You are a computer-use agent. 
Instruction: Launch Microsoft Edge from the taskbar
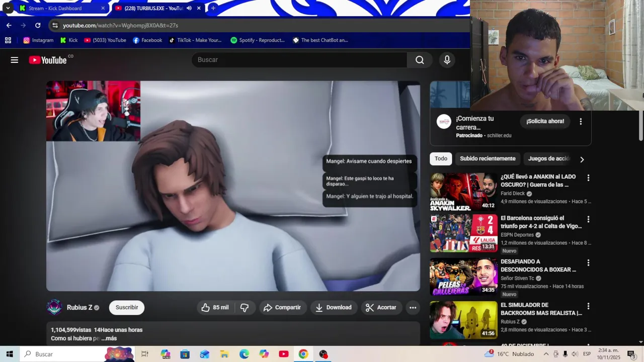pos(244,354)
